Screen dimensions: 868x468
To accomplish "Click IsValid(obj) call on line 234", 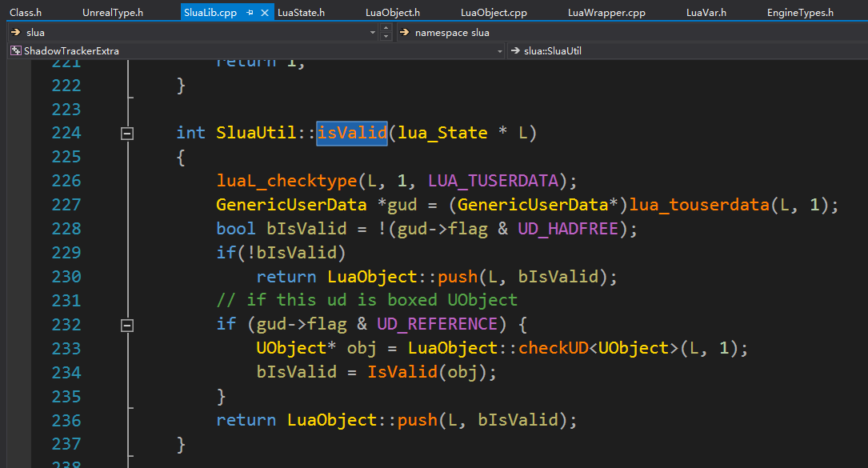I will pos(429,372).
